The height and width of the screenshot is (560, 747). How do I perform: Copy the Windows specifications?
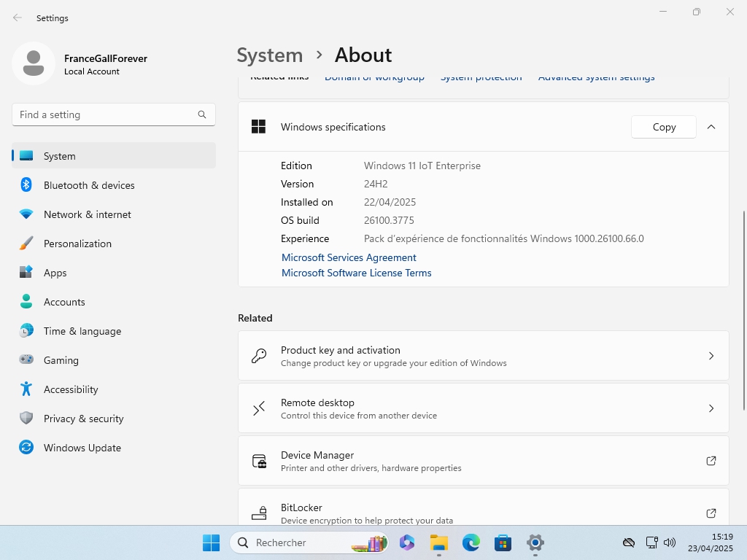[664, 127]
